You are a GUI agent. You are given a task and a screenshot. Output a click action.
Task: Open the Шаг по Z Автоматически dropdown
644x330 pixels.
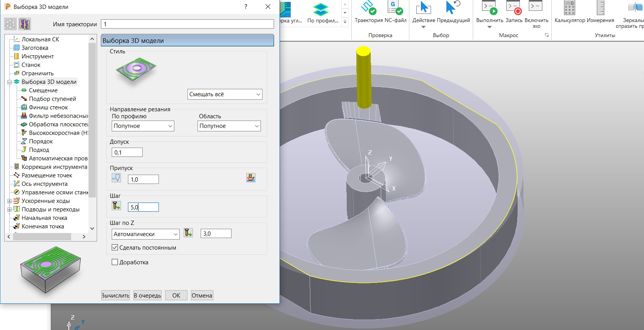pyautogui.click(x=145, y=234)
